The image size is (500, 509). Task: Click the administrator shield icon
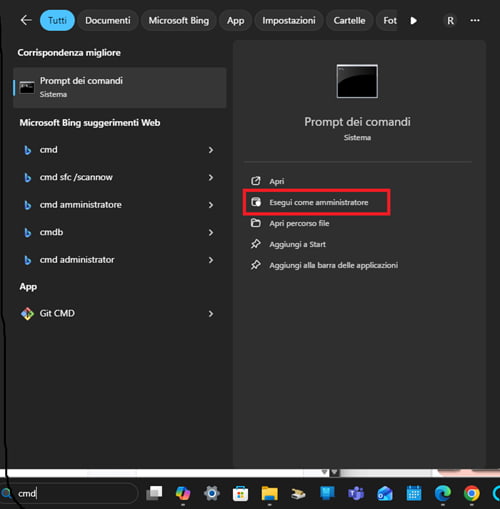click(x=256, y=202)
